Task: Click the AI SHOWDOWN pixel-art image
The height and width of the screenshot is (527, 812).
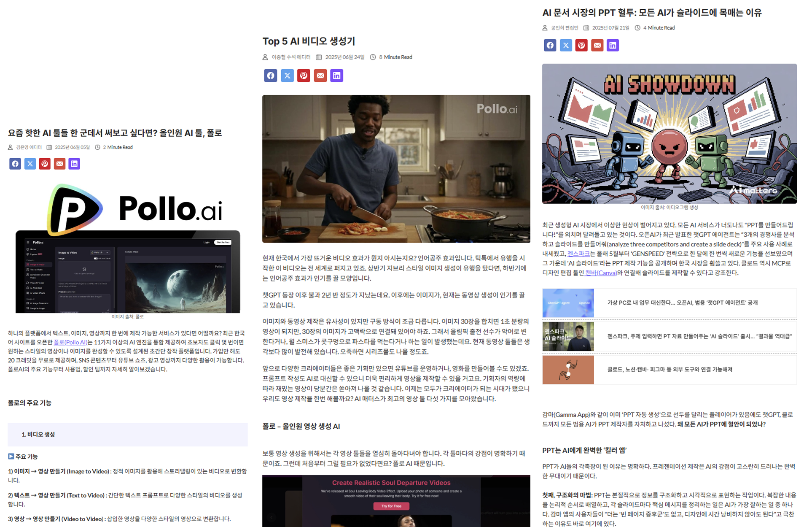Action: click(x=669, y=134)
